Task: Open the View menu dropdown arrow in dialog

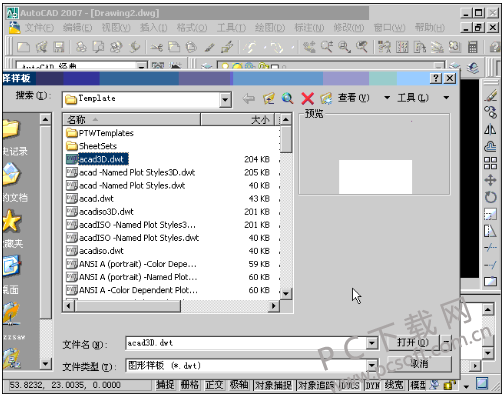Action: click(x=387, y=98)
